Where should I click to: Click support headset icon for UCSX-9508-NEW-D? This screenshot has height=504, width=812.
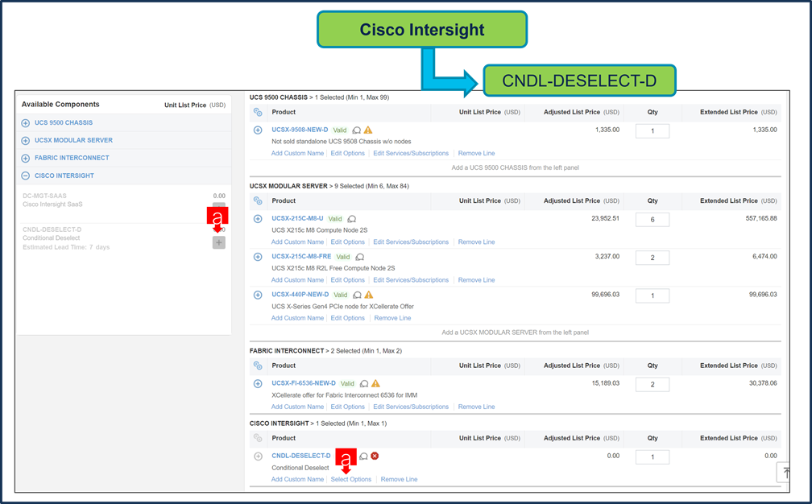pyautogui.click(x=356, y=130)
